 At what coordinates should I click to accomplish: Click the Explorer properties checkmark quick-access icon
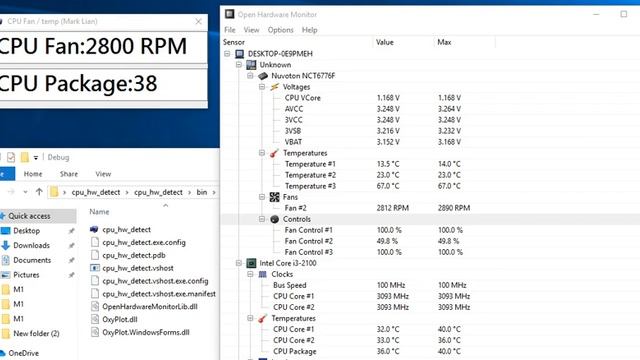coord(11,157)
